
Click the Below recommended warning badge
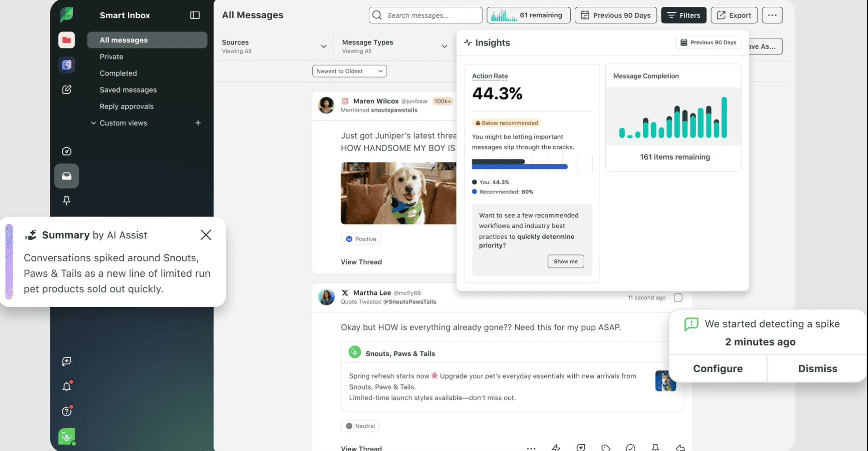(x=507, y=123)
